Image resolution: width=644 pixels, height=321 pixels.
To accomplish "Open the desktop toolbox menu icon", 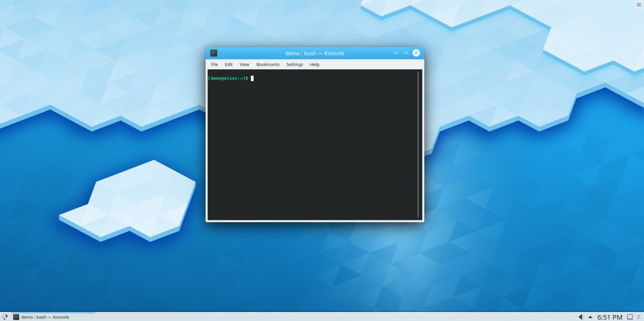I will pos(639,4).
